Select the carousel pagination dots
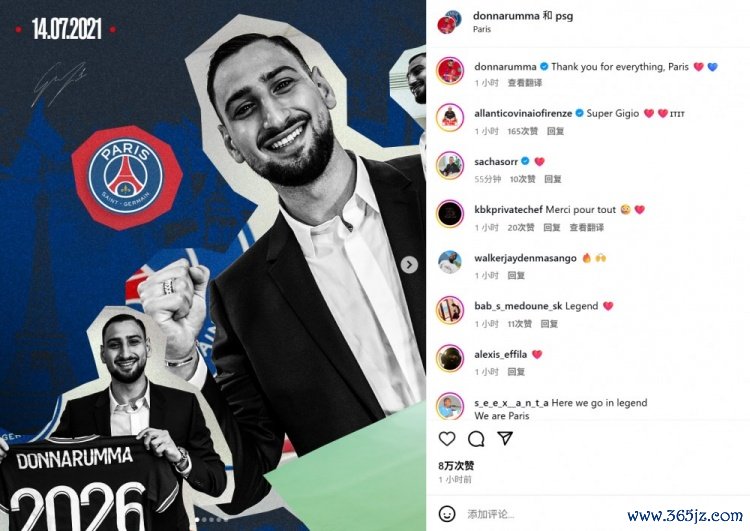The height and width of the screenshot is (531, 750). (x=211, y=520)
